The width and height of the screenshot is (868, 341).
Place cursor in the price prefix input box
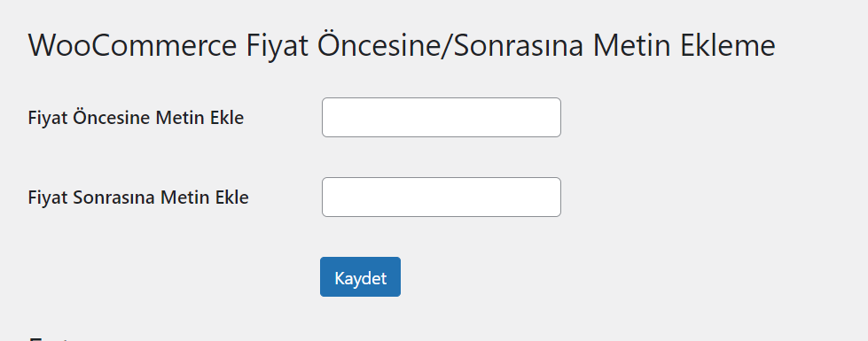click(442, 117)
